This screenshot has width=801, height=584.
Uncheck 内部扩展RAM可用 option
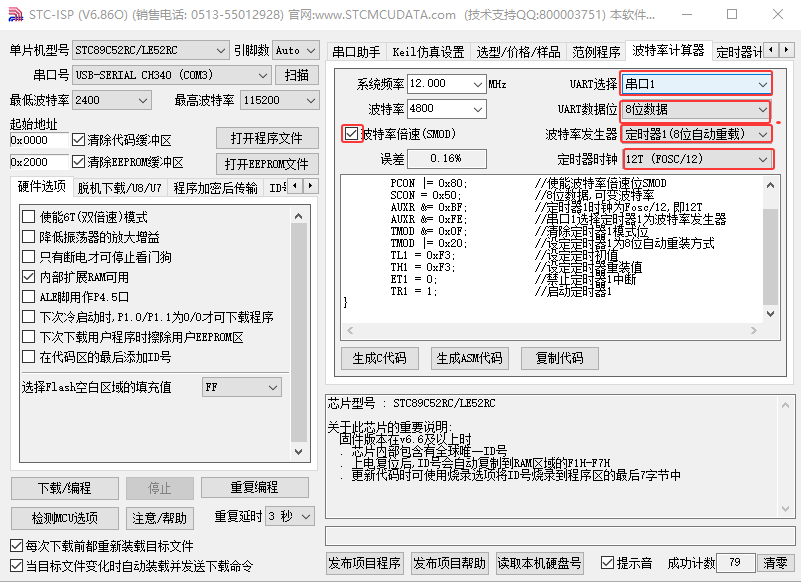[29, 277]
